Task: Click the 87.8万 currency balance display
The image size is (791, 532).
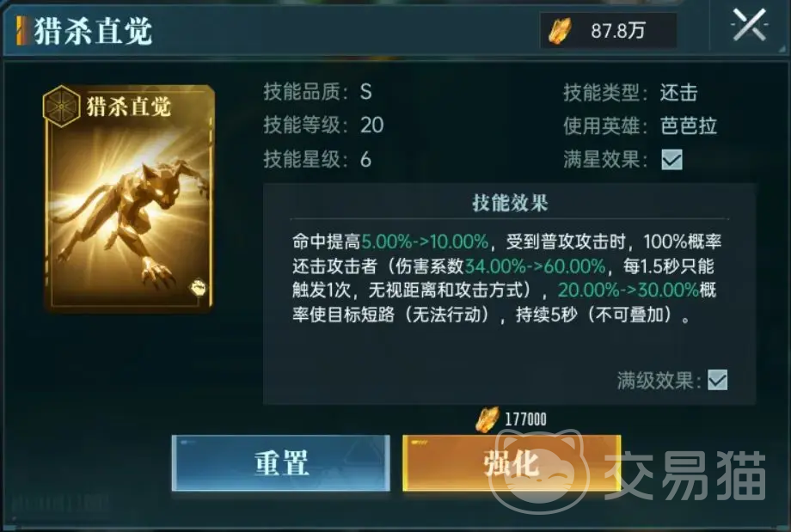Action: tap(609, 31)
